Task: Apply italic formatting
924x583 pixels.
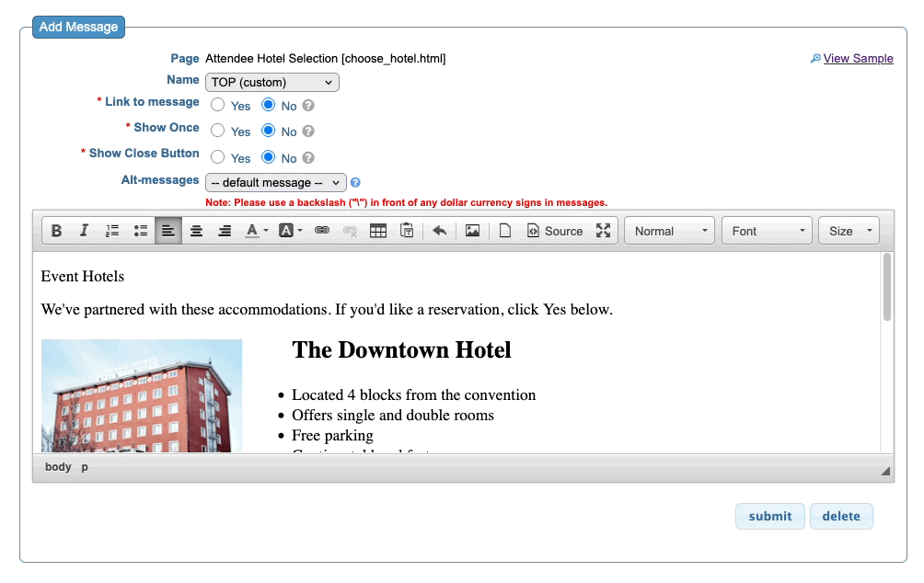Action: 84,231
